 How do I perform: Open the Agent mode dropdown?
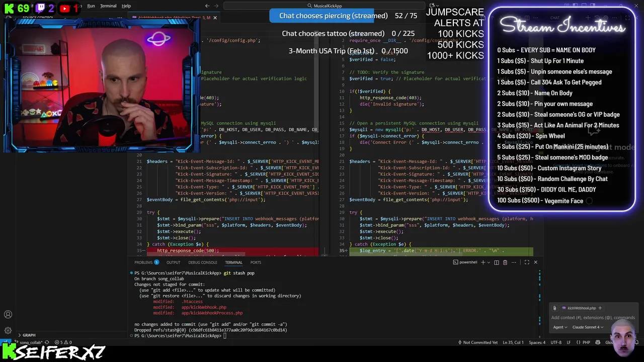[x=560, y=327]
